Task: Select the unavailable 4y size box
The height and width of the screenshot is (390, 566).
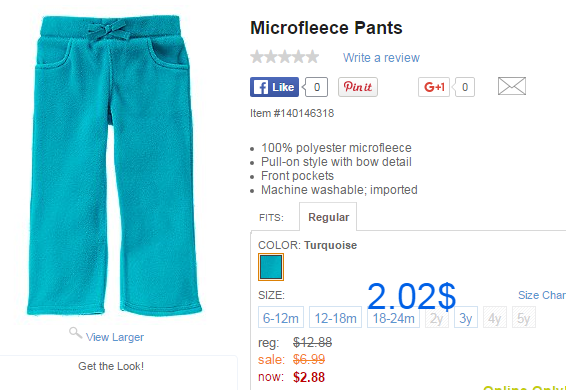Action: click(x=495, y=317)
